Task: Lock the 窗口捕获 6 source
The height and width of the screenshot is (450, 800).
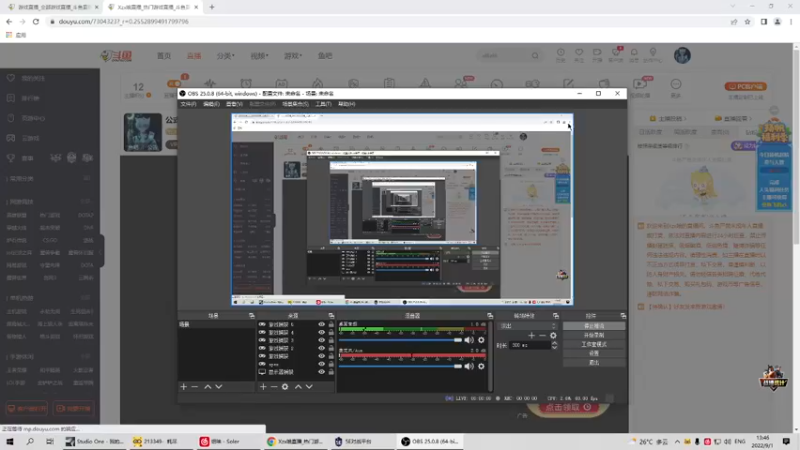Action: click(x=331, y=324)
